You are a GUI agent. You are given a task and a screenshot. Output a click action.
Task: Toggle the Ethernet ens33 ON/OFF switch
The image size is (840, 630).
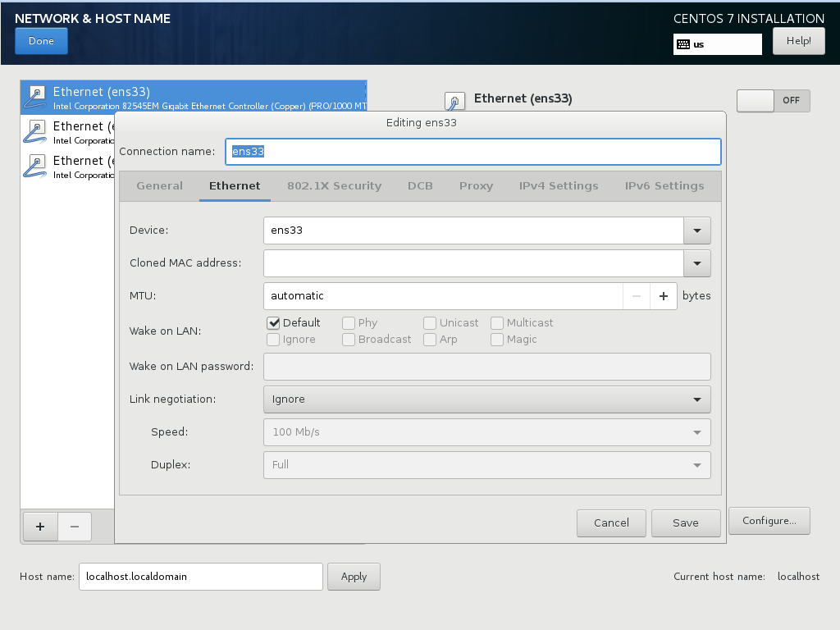pos(773,101)
